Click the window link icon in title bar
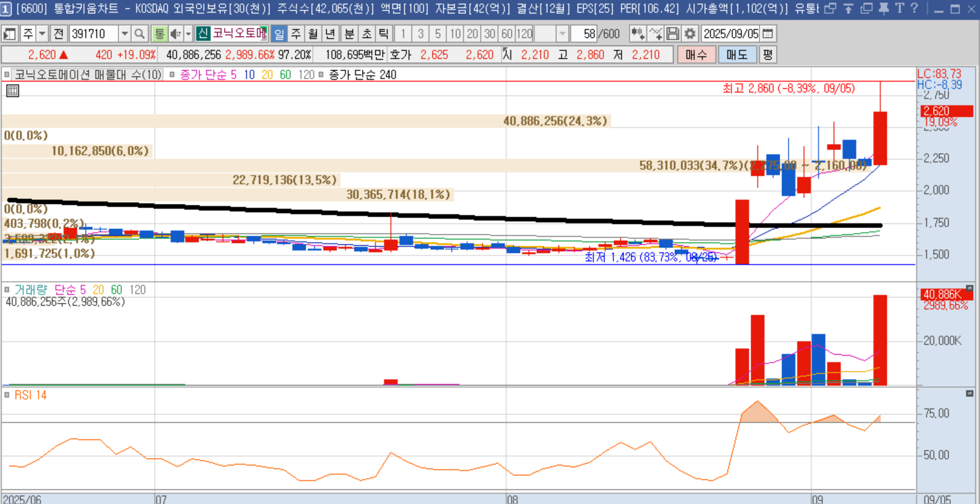The height and width of the screenshot is (504, 980). click(x=830, y=8)
